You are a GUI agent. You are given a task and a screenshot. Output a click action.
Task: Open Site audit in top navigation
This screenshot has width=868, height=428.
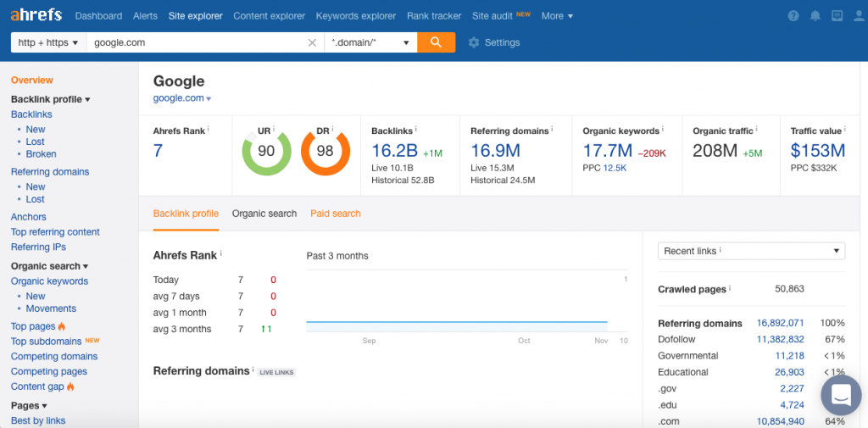492,16
